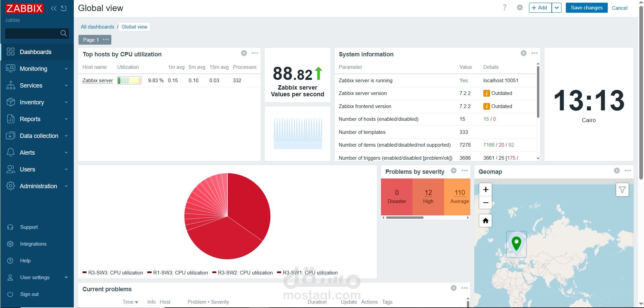Click the 13:13 Cairo clock widget

pyautogui.click(x=589, y=104)
